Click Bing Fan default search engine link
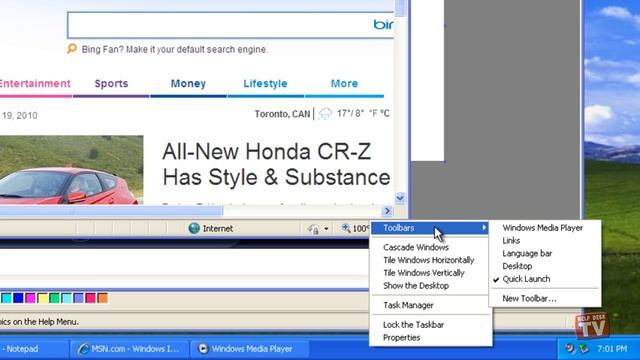640x360 pixels. (175, 49)
